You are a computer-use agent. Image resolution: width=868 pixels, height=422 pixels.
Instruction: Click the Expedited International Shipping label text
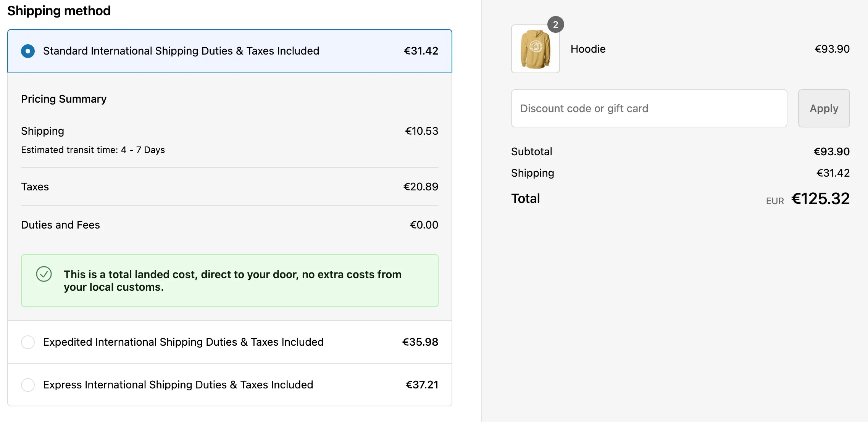click(x=183, y=342)
